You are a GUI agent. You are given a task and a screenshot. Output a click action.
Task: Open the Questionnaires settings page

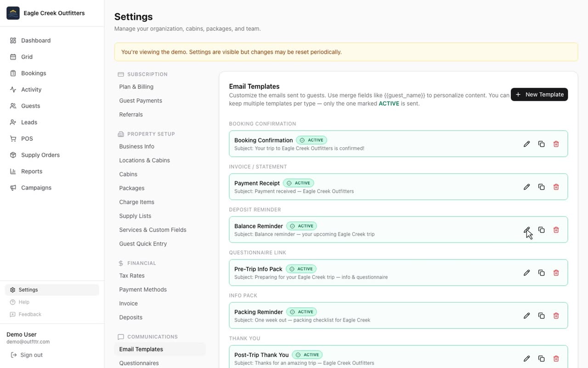pyautogui.click(x=160, y=363)
